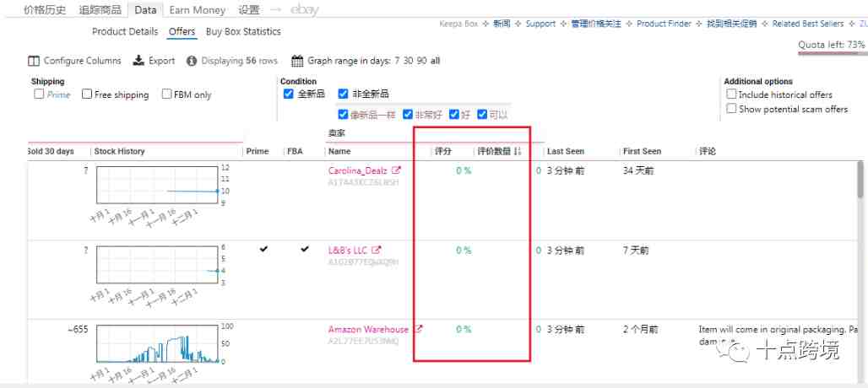Sort by the 评分 column
868x388 pixels.
442,151
